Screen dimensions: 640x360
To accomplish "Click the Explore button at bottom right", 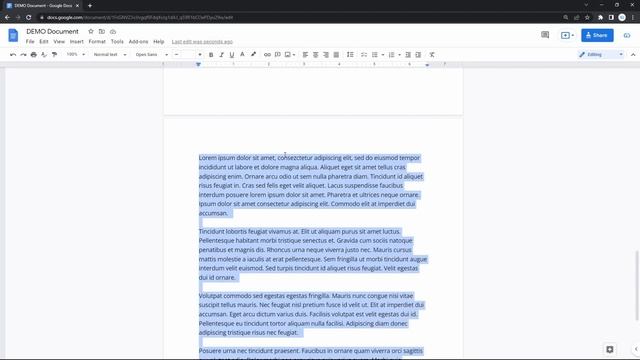I will pyautogui.click(x=610, y=349).
